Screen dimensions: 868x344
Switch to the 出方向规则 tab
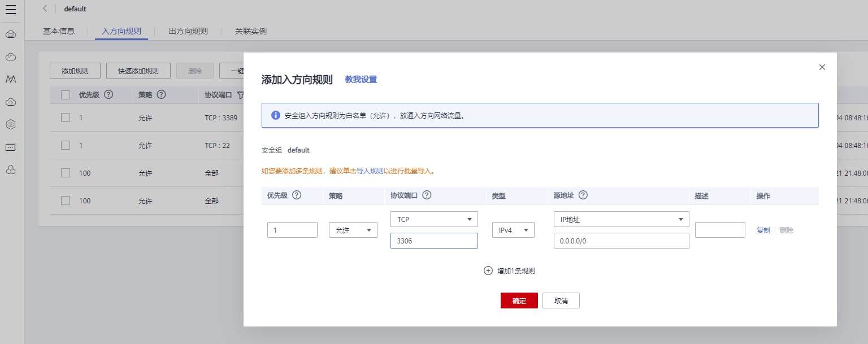(x=188, y=31)
